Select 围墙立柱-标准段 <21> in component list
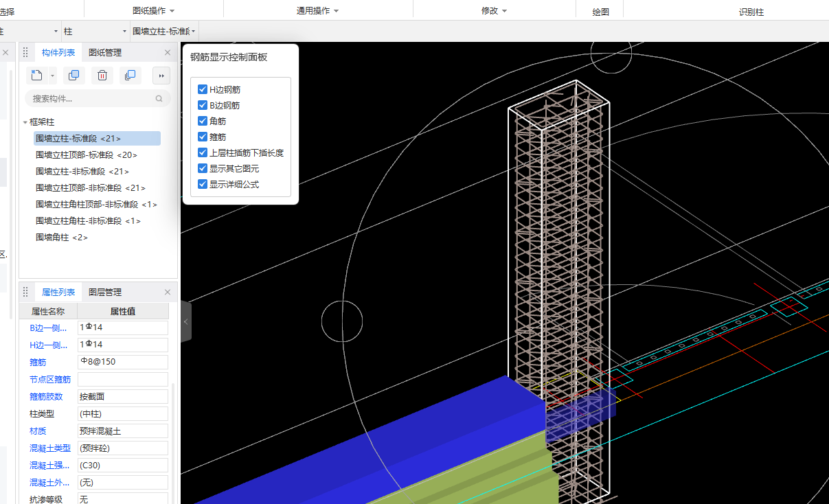The height and width of the screenshot is (504, 829). (97, 139)
